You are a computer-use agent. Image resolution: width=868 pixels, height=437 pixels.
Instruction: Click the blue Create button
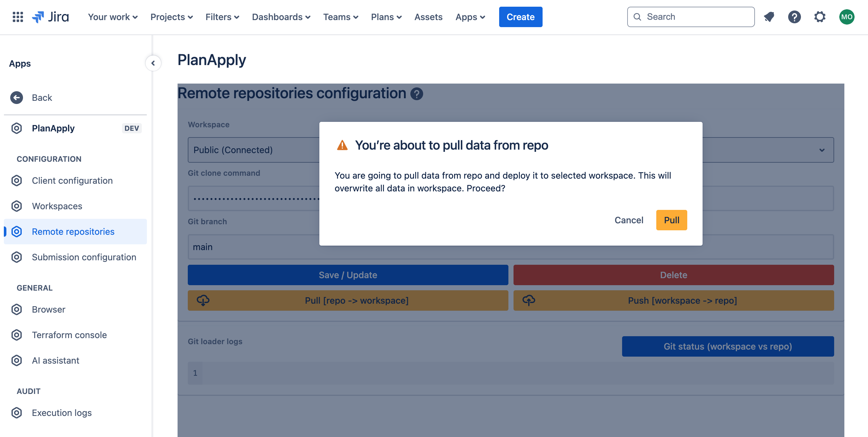(520, 17)
